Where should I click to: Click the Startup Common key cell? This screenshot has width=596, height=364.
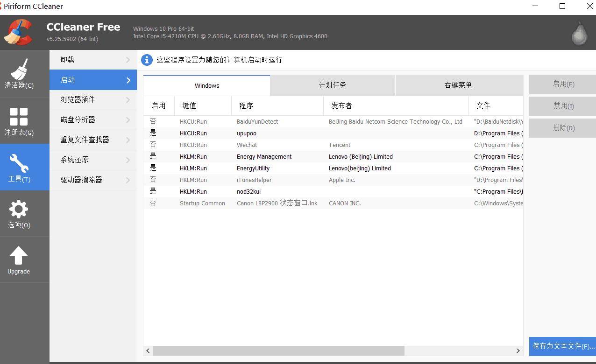(202, 203)
